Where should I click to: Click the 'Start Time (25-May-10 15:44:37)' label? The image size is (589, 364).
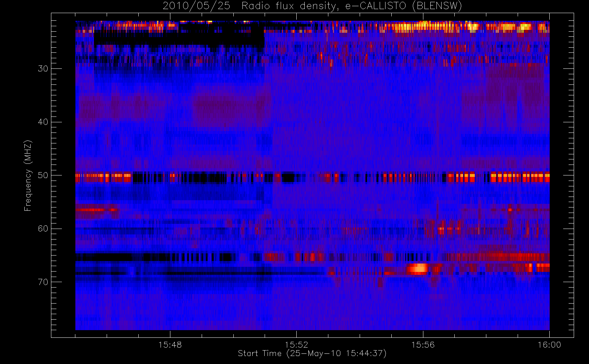312,353
